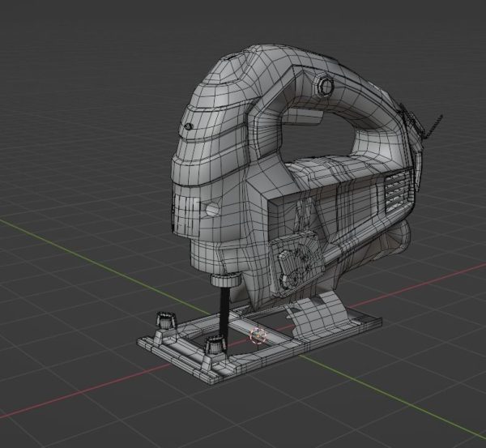
Task: Select the power cord at handle rear
Action: pos(433,126)
